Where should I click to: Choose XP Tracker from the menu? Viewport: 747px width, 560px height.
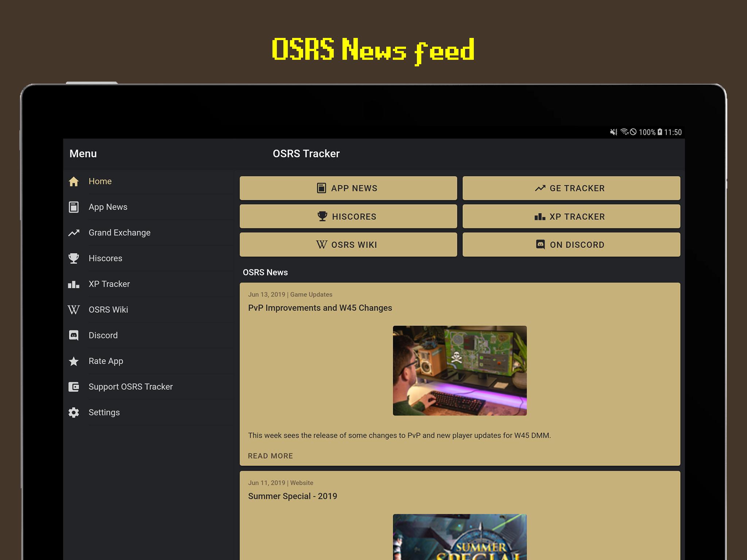(x=148, y=284)
